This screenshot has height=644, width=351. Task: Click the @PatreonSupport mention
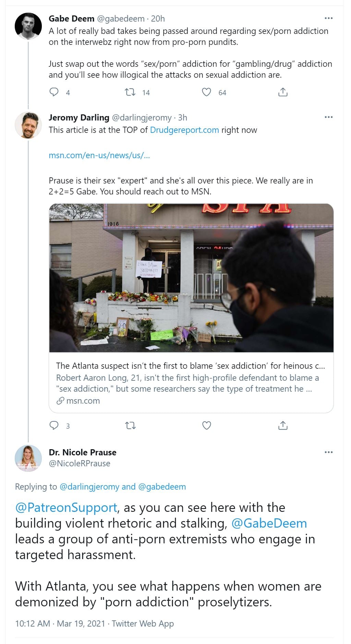(x=66, y=507)
